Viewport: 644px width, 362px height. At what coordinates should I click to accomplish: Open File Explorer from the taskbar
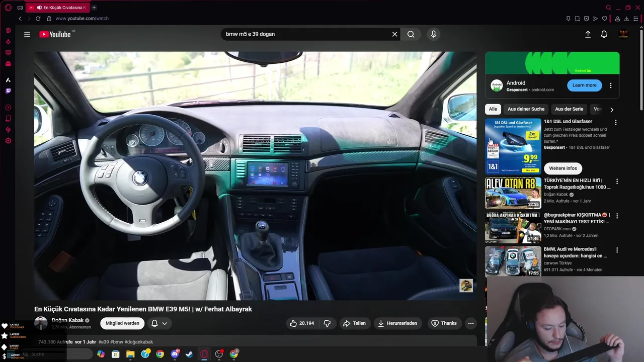pyautogui.click(x=130, y=354)
